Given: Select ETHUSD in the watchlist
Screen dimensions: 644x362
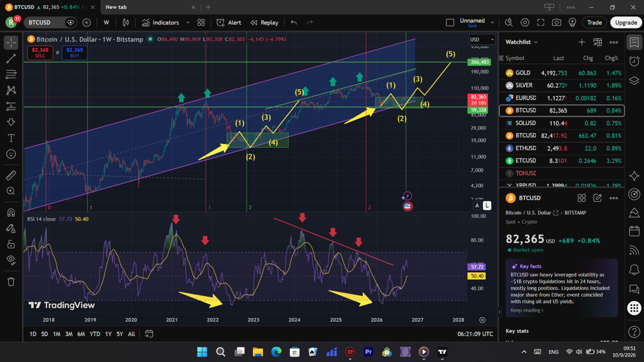Looking at the screenshot, I should [562, 148].
